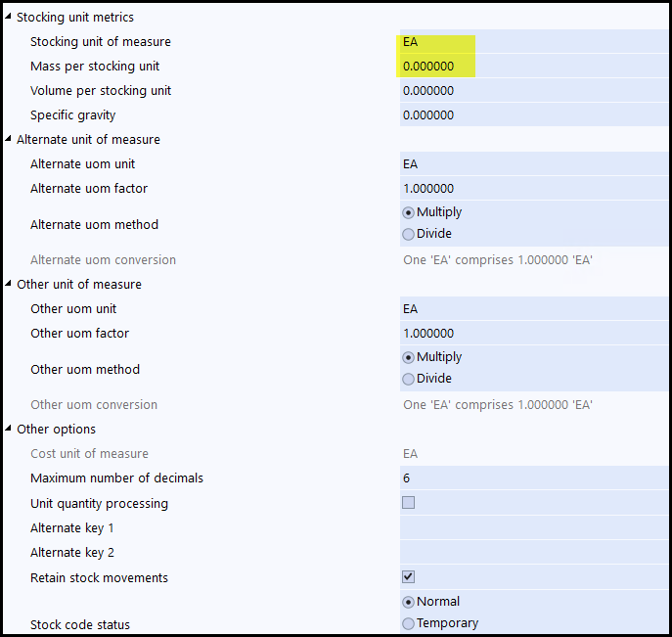Collapse the Other unit of measure section
The image size is (672, 637).
[9, 285]
